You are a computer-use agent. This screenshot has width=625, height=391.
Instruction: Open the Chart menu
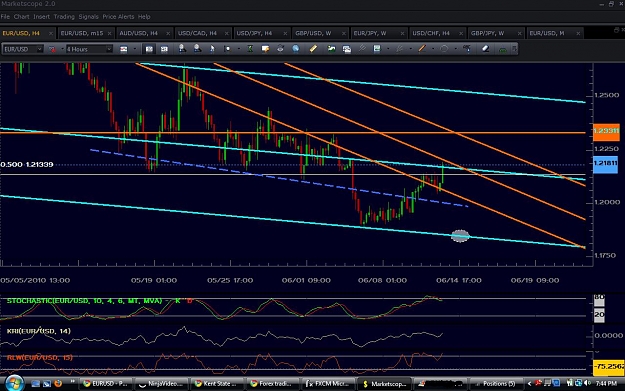pos(22,17)
